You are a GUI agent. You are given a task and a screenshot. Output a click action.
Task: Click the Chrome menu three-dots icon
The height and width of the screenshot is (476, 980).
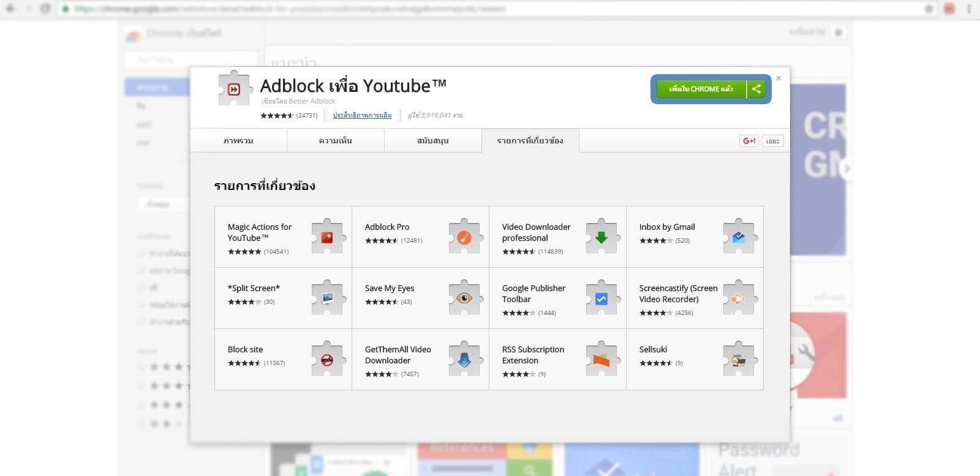click(x=969, y=9)
